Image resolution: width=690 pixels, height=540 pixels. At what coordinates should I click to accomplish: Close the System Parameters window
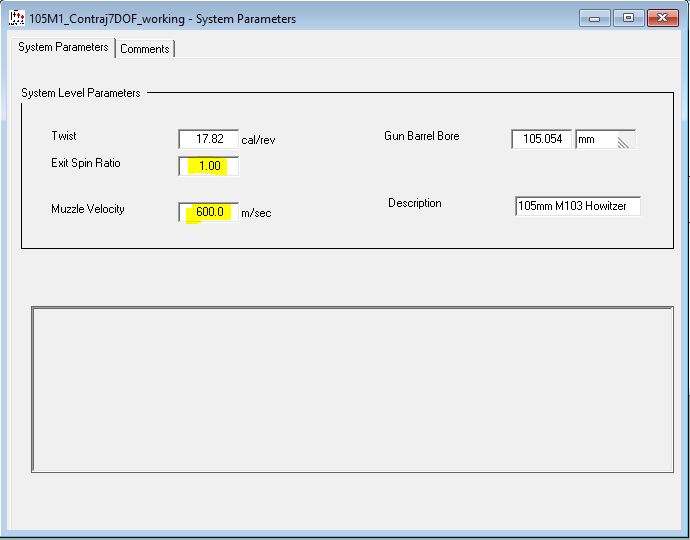coord(662,18)
